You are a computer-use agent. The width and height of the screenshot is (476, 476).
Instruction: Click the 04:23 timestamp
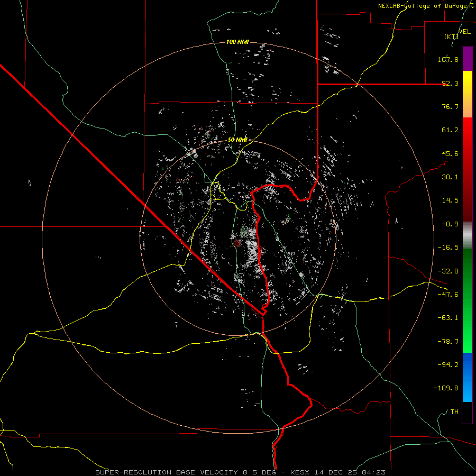click(374, 472)
